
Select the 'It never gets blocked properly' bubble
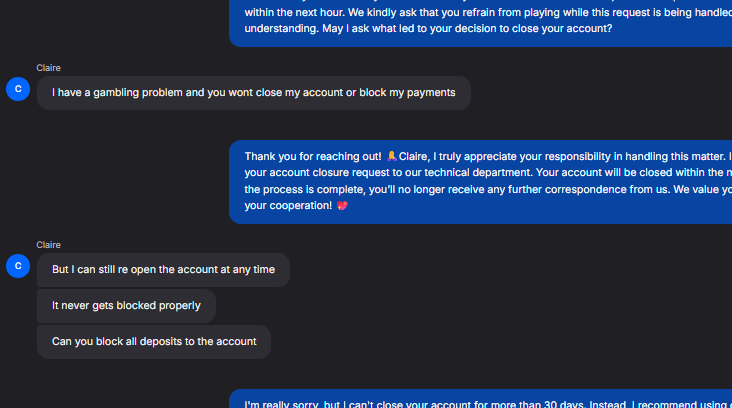(127, 306)
